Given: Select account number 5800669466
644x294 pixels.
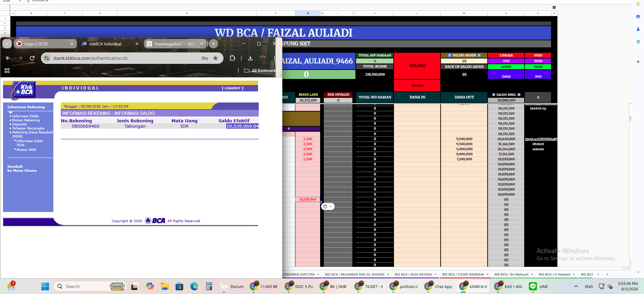Looking at the screenshot, I should [x=86, y=126].
